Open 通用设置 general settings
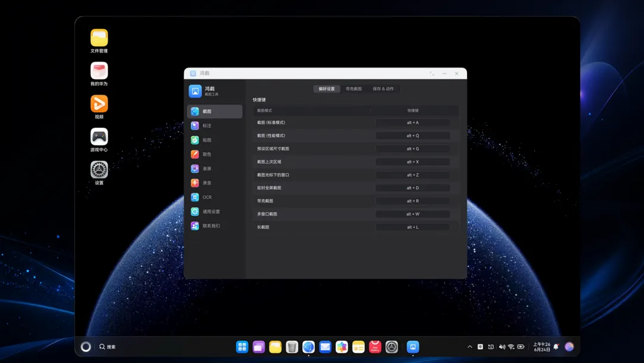 pyautogui.click(x=215, y=212)
